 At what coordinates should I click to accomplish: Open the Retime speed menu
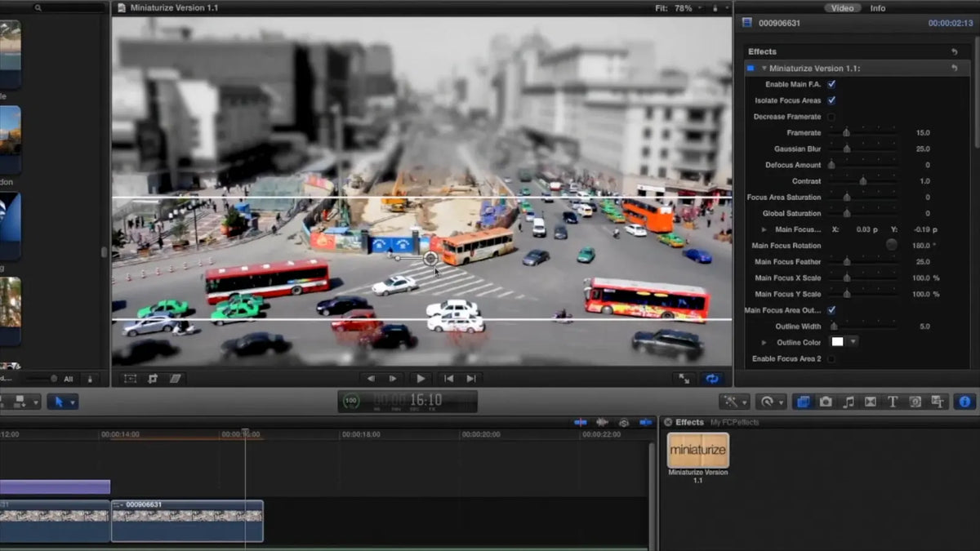click(772, 402)
